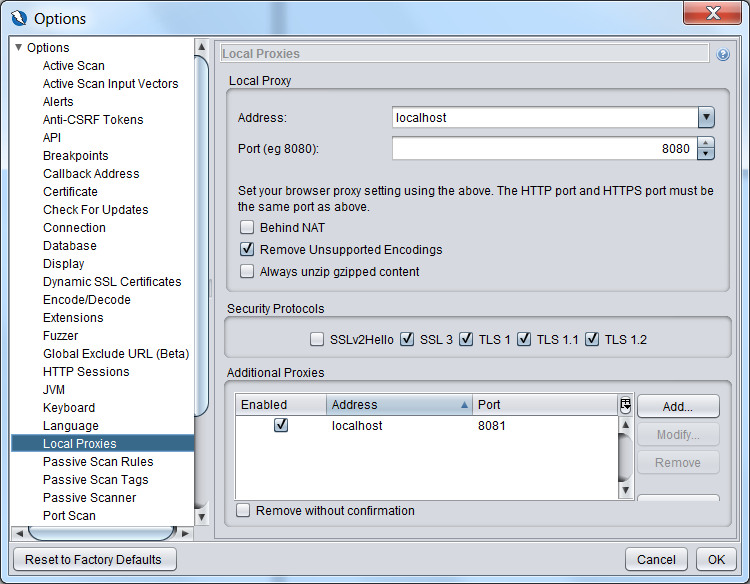750x584 pixels.
Task: Click the Remove button
Action: click(x=678, y=463)
